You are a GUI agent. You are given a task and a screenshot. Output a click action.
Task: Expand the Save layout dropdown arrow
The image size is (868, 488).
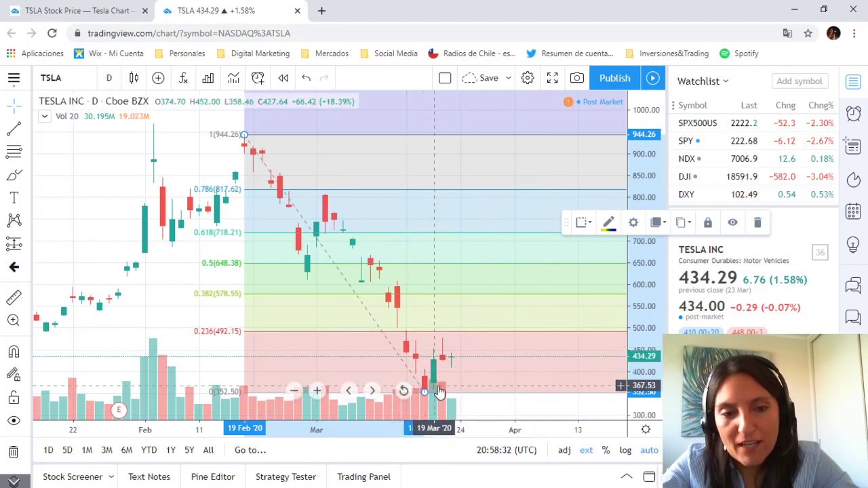point(508,78)
